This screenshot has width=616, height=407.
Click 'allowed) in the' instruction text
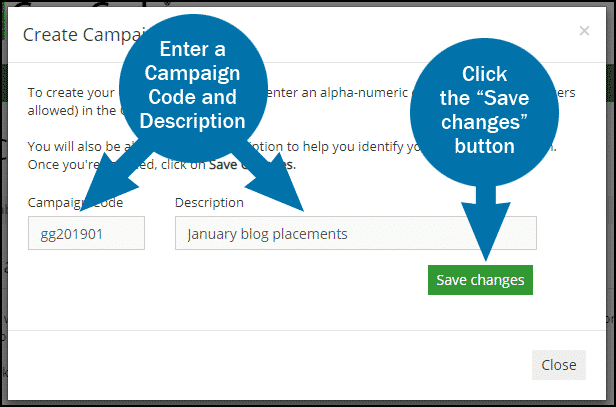click(72, 110)
